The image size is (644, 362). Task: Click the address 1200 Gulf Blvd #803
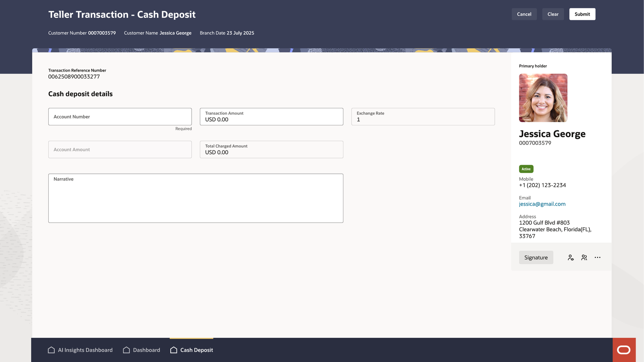pyautogui.click(x=544, y=223)
